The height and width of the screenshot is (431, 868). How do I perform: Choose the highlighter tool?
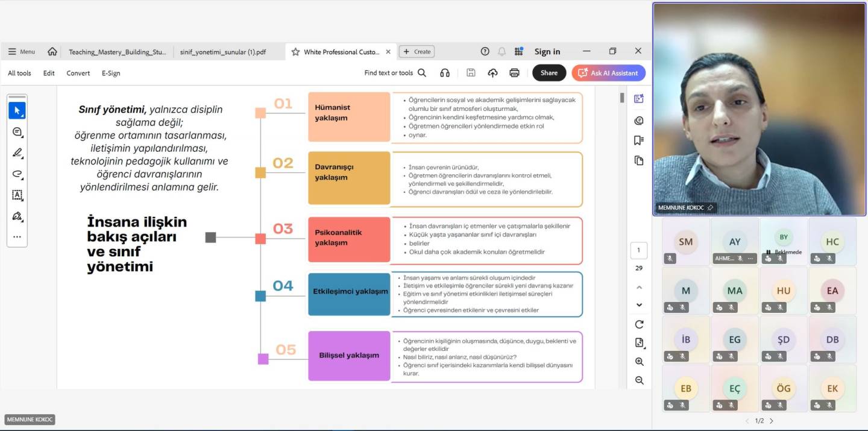[17, 153]
